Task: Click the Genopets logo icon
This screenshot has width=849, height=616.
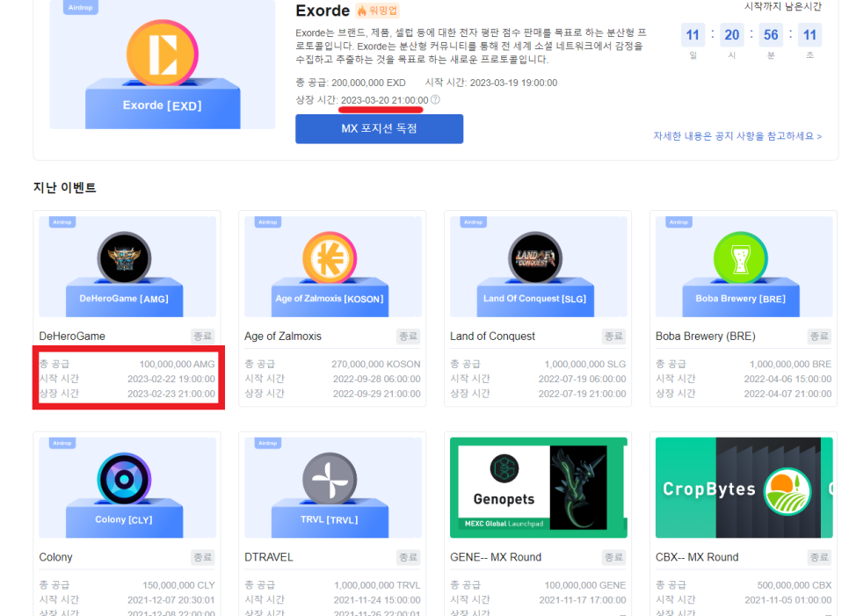Action: [504, 468]
